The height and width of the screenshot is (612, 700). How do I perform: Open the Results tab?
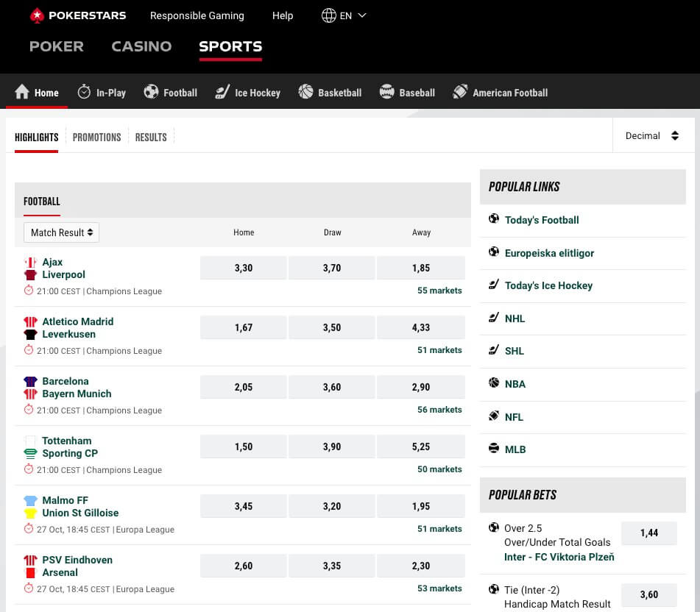point(151,138)
